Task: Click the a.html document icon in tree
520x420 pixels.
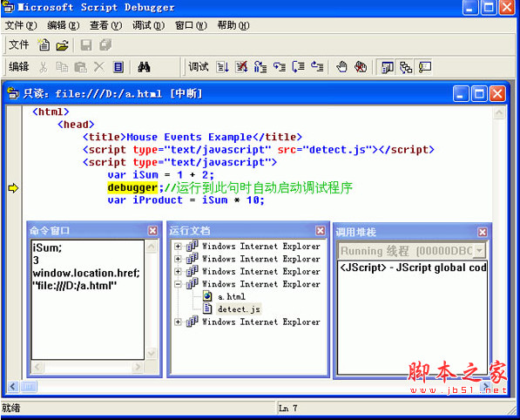Action: 207,296
